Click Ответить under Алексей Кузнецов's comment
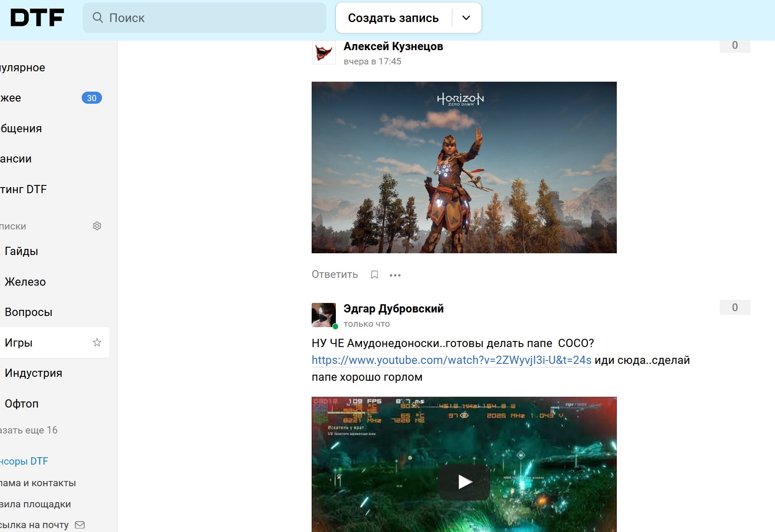 [335, 274]
